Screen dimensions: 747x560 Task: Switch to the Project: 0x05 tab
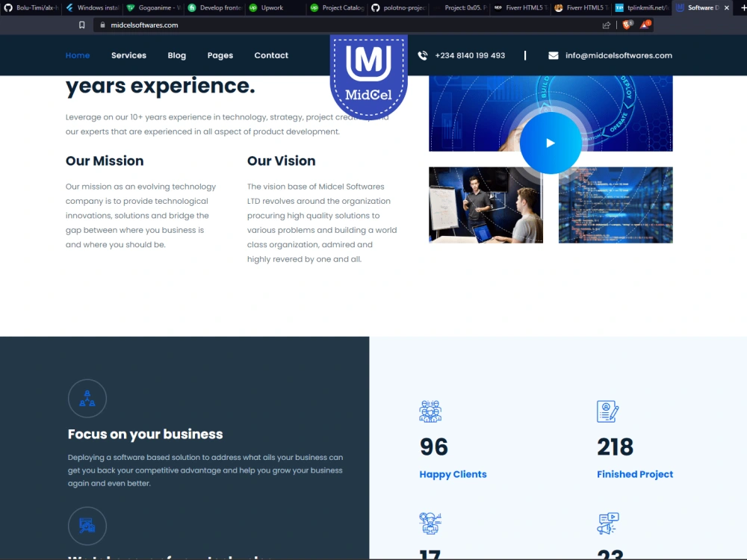coord(459,7)
